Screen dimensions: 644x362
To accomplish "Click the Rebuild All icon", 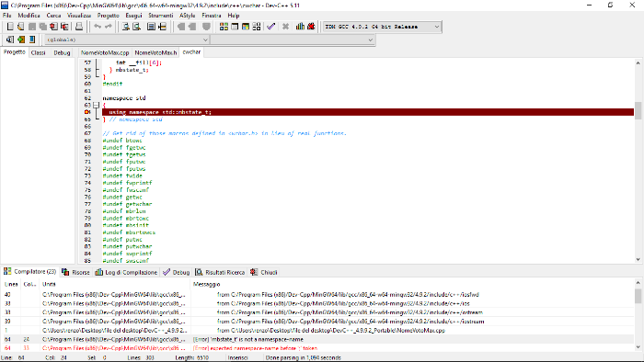I will click(257, 27).
